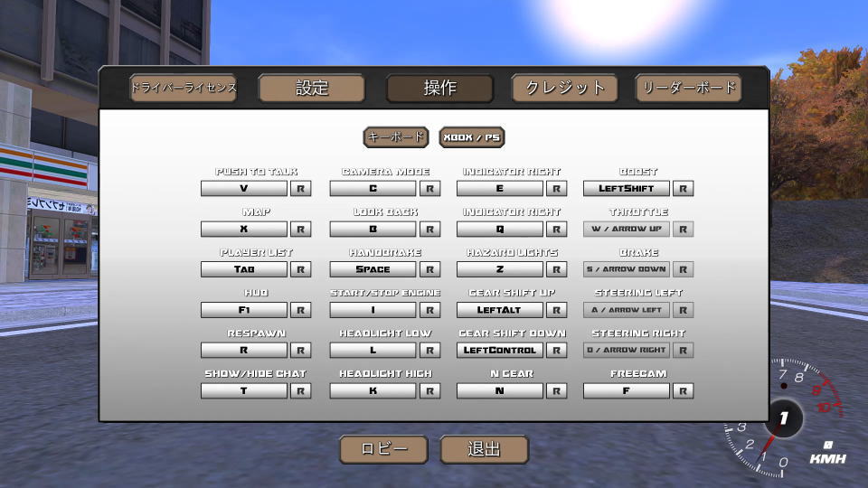Edit the Headlight High key field K
Image resolution: width=868 pixels, height=488 pixels.
(x=373, y=391)
